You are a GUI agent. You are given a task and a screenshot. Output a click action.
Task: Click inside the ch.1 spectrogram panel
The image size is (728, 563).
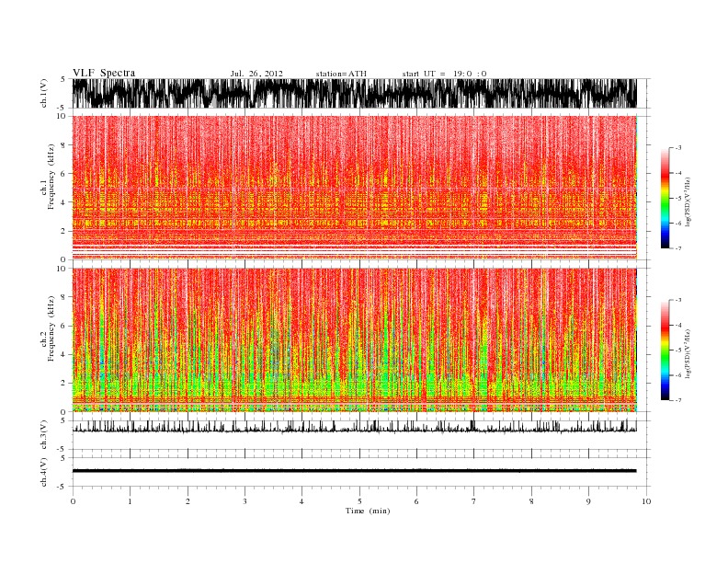[x=355, y=188]
